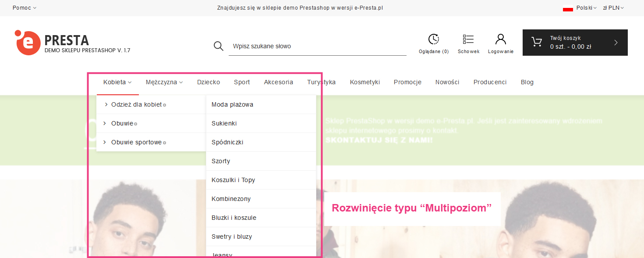Screen dimensions: 644x258
Task: Open the Akcesoria menu item
Action: pyautogui.click(x=278, y=82)
